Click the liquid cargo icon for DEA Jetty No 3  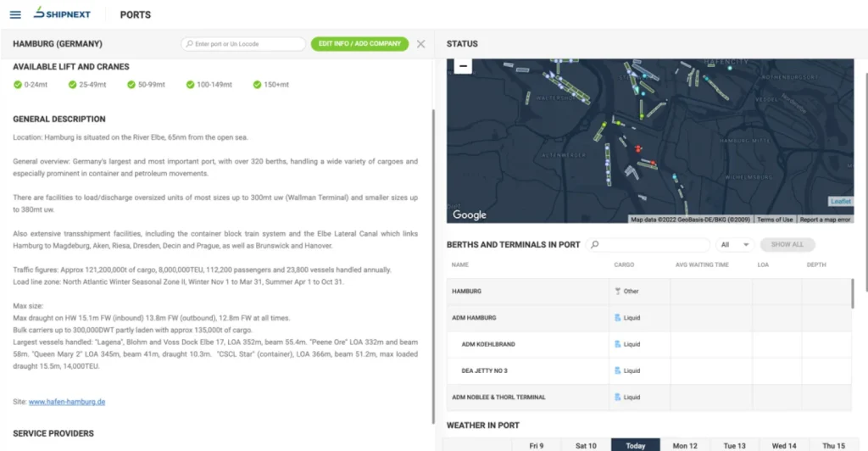pos(618,370)
